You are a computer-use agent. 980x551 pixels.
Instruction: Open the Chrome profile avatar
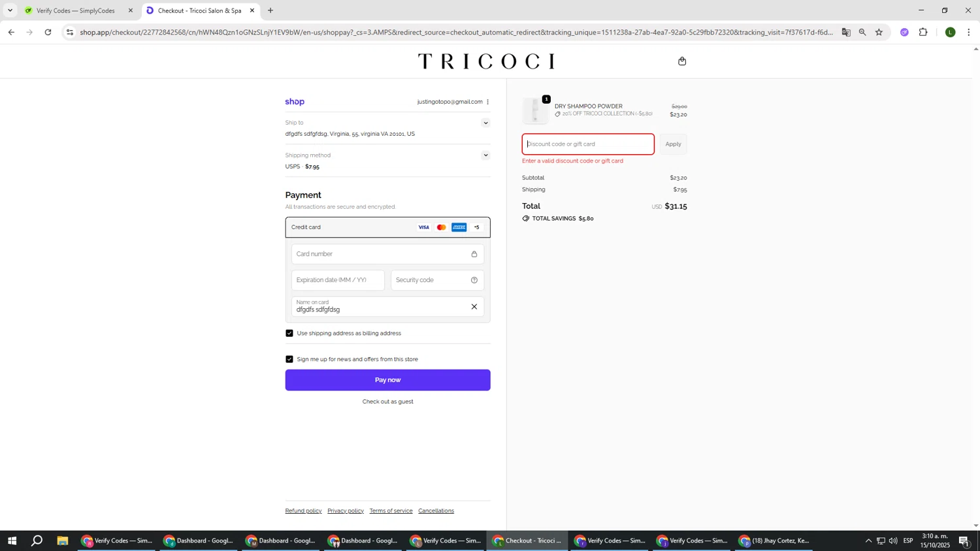[951, 32]
